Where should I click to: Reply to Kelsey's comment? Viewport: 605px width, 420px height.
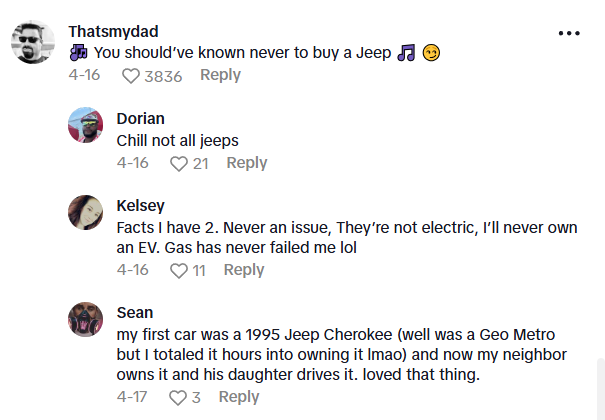(243, 270)
